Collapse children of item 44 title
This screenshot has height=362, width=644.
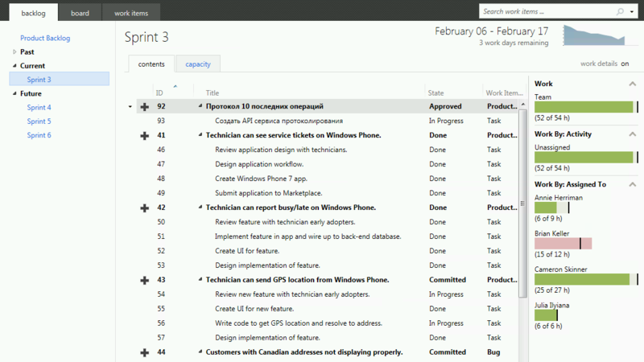pyautogui.click(x=200, y=352)
